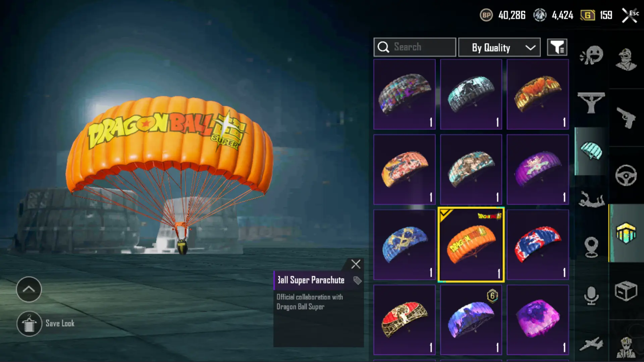Open the location pin marker category
The image size is (644, 362).
coord(591,247)
